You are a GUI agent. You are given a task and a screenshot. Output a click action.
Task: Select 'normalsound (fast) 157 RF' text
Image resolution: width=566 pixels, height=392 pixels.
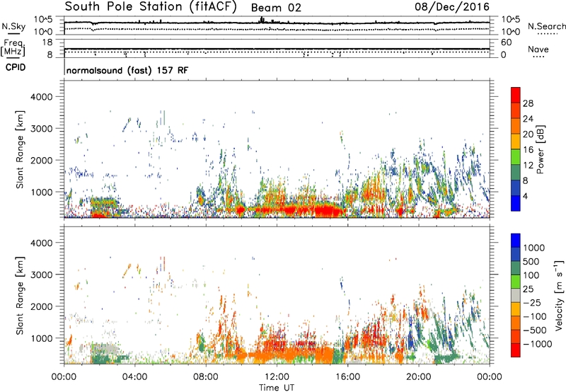pyautogui.click(x=127, y=70)
